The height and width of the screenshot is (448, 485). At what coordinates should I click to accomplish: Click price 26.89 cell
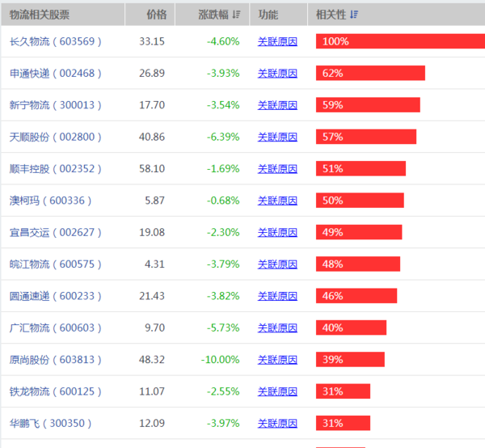(152, 74)
